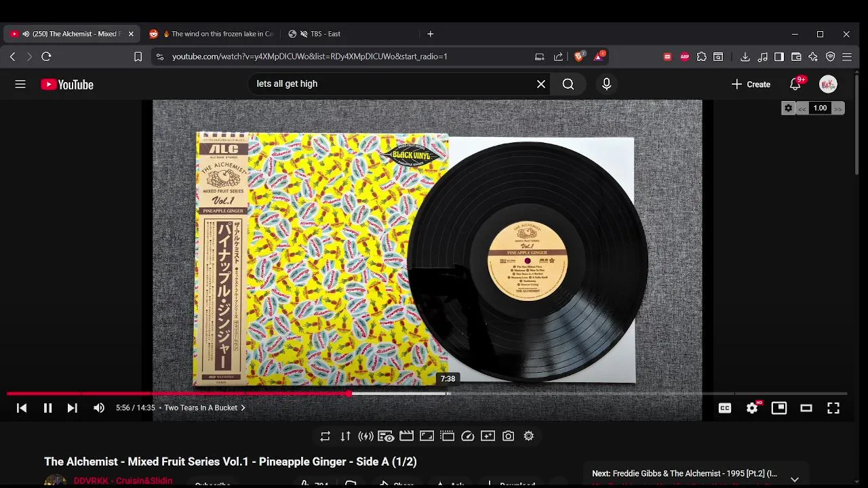The height and width of the screenshot is (488, 868).
Task: Pause the video
Action: tap(47, 408)
